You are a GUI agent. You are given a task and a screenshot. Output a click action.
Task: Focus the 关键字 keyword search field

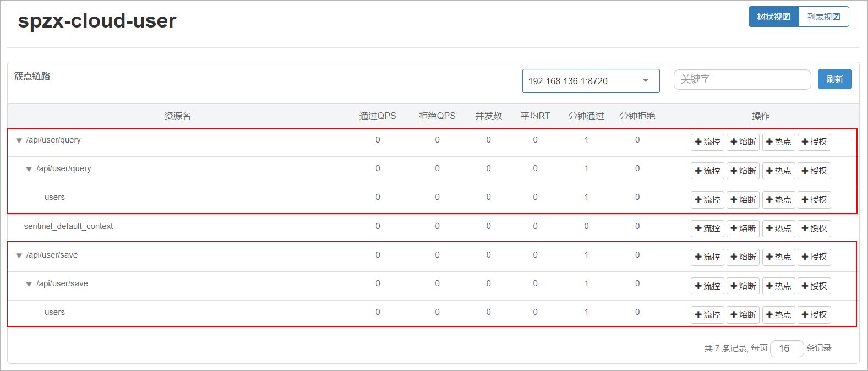[742, 79]
